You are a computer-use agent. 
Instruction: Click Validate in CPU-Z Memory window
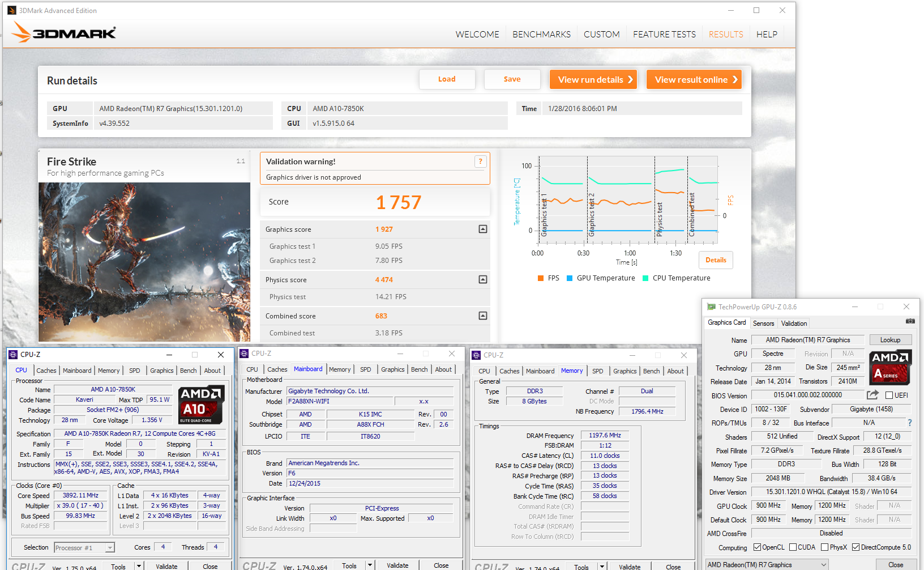630,566
